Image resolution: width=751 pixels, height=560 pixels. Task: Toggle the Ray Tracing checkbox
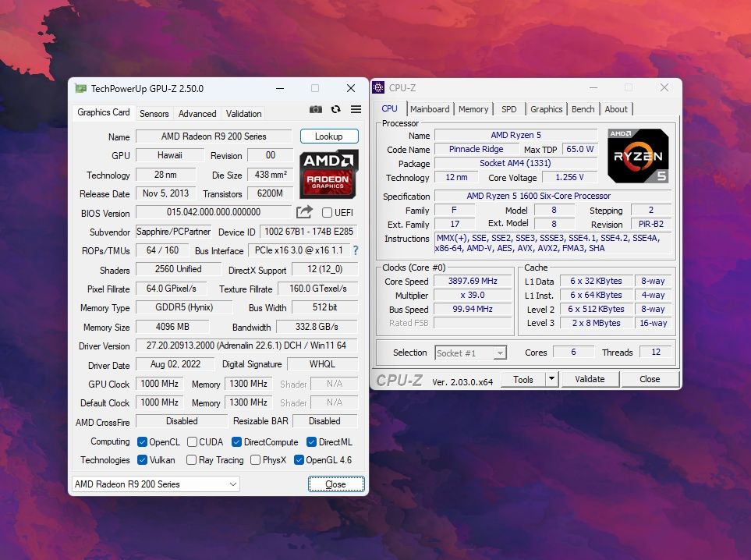pyautogui.click(x=191, y=460)
